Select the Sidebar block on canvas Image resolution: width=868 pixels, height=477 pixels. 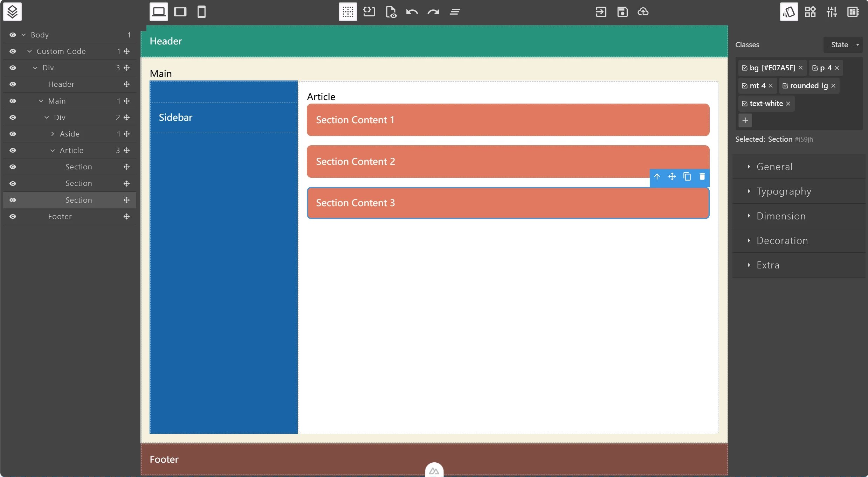click(x=223, y=118)
